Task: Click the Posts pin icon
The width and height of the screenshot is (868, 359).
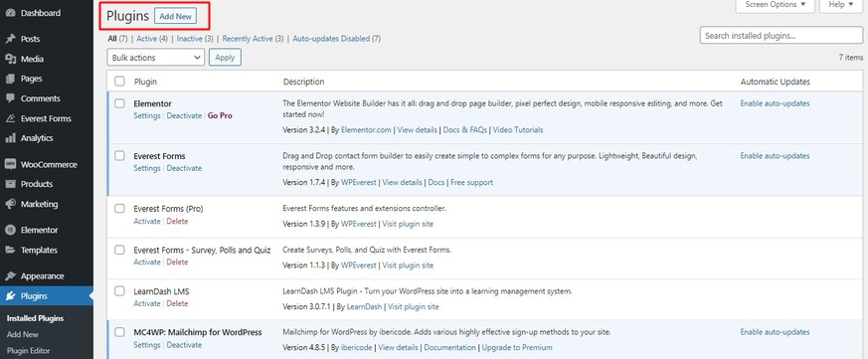Action: click(x=10, y=39)
